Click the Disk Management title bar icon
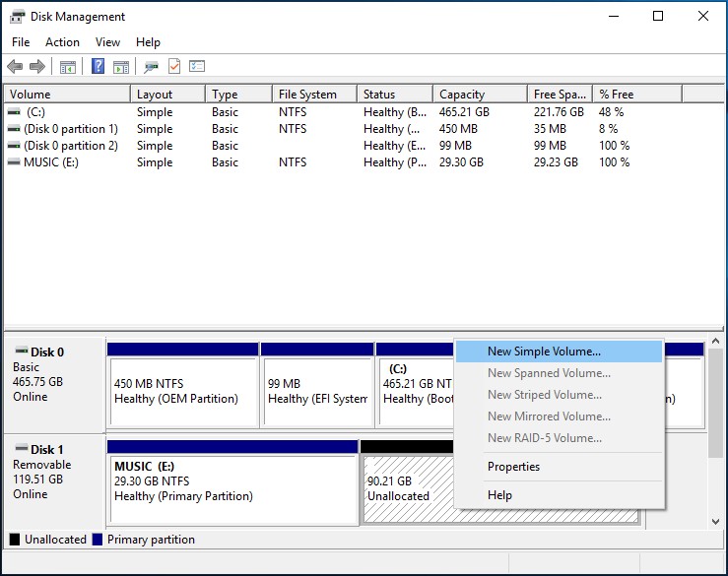Viewport: 728px width, 576px height. 17,17
